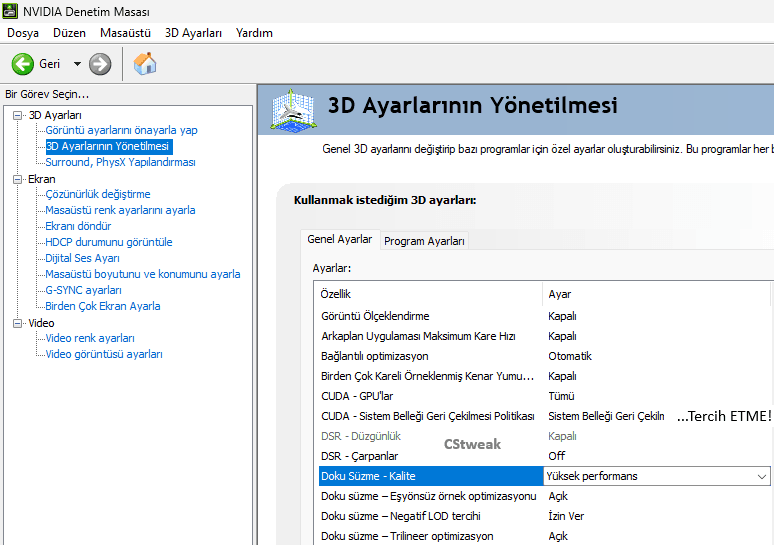This screenshot has width=774, height=545.
Task: Collapse the Video tree node
Action: tap(17, 323)
